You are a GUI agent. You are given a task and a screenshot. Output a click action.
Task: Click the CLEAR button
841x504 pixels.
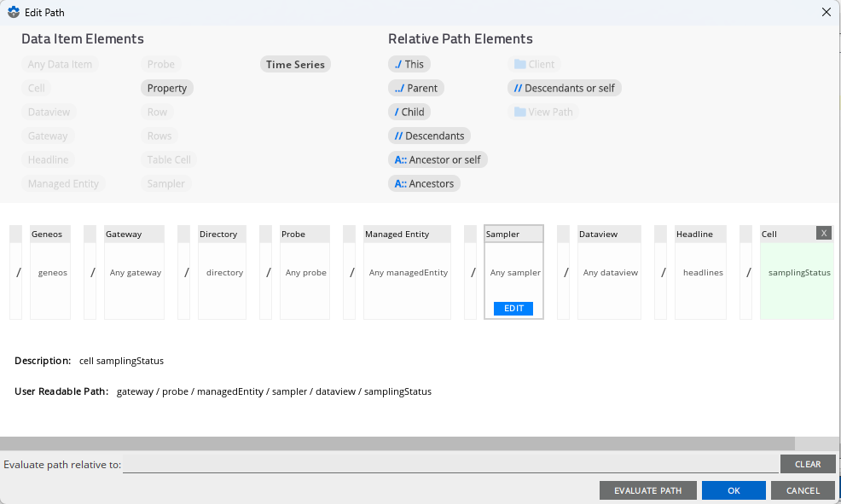pos(807,465)
